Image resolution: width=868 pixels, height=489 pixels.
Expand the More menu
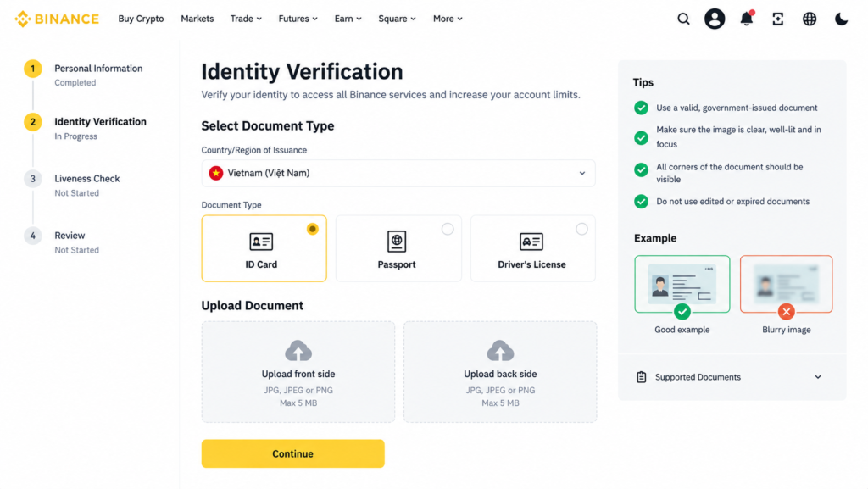pyautogui.click(x=448, y=19)
